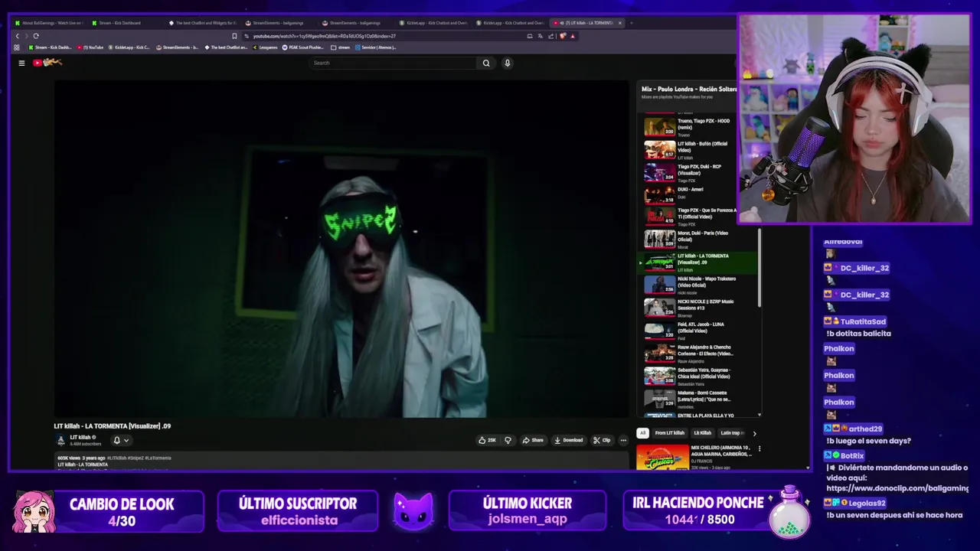
Task: Open options for MIX CHELERO recommendation
Action: pyautogui.click(x=759, y=448)
